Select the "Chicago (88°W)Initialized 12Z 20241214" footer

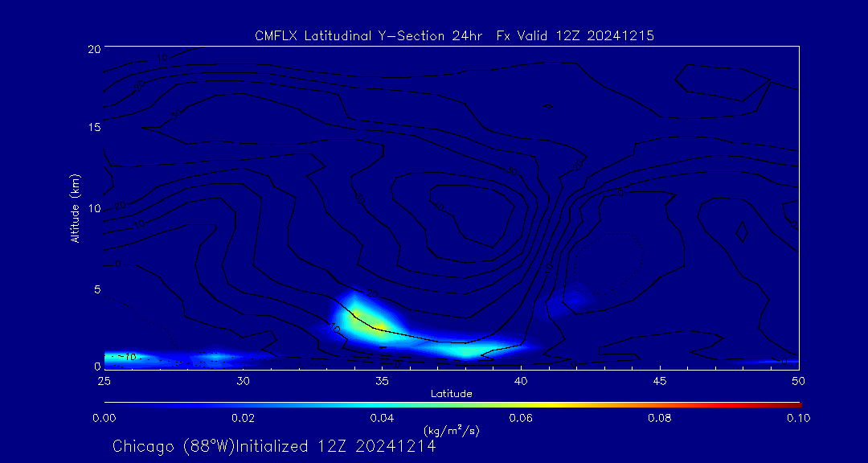tap(274, 446)
